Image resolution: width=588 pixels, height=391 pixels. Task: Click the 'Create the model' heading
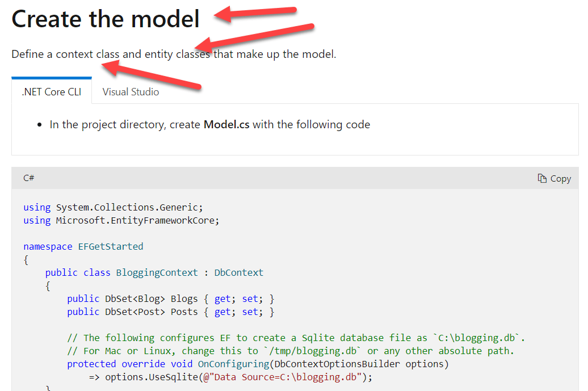[106, 19]
